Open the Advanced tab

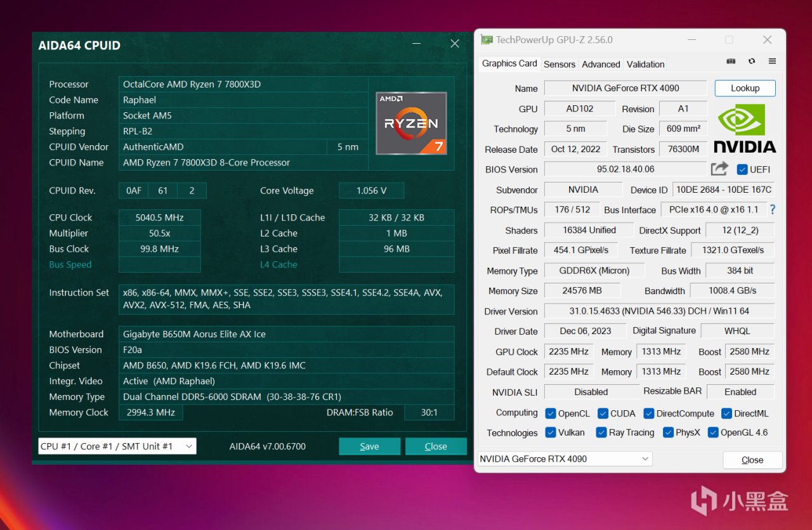click(601, 64)
